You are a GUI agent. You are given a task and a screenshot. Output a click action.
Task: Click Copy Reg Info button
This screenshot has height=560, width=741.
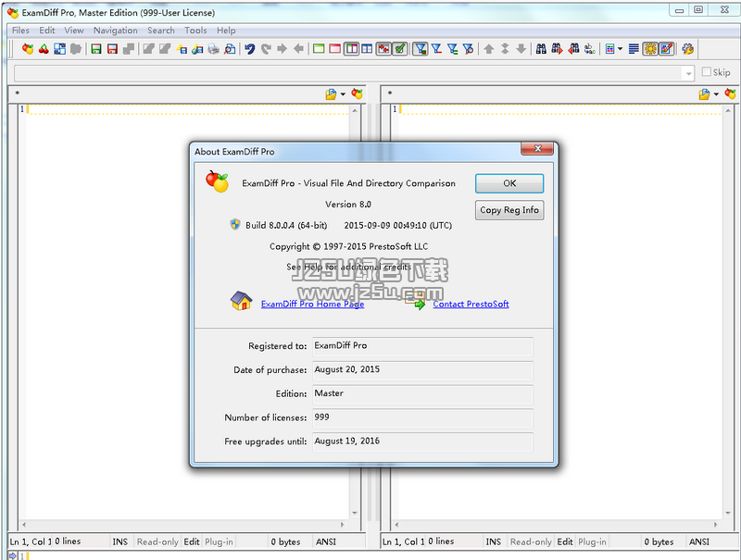point(509,210)
